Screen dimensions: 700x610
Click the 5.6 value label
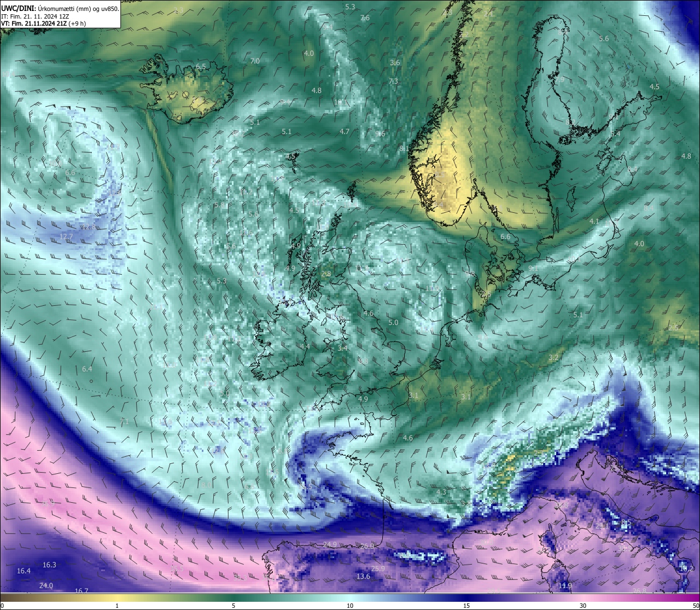(x=604, y=39)
